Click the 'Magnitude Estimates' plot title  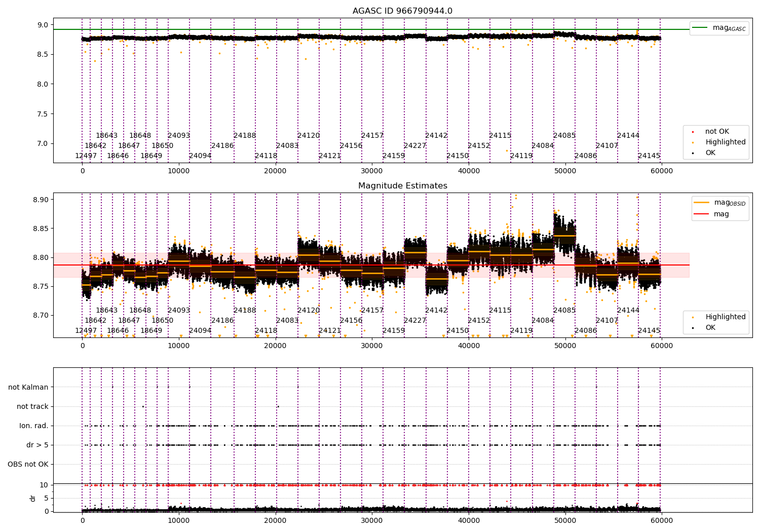[402, 186]
